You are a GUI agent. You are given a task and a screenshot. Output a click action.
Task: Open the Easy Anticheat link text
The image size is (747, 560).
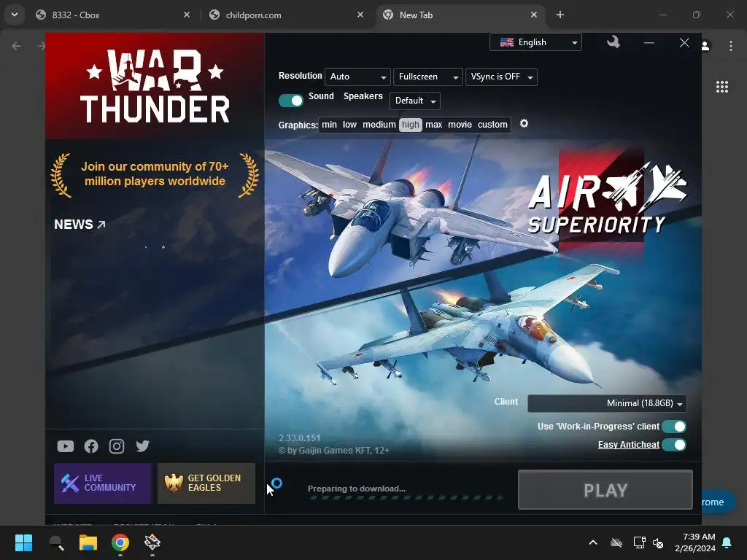pos(628,445)
